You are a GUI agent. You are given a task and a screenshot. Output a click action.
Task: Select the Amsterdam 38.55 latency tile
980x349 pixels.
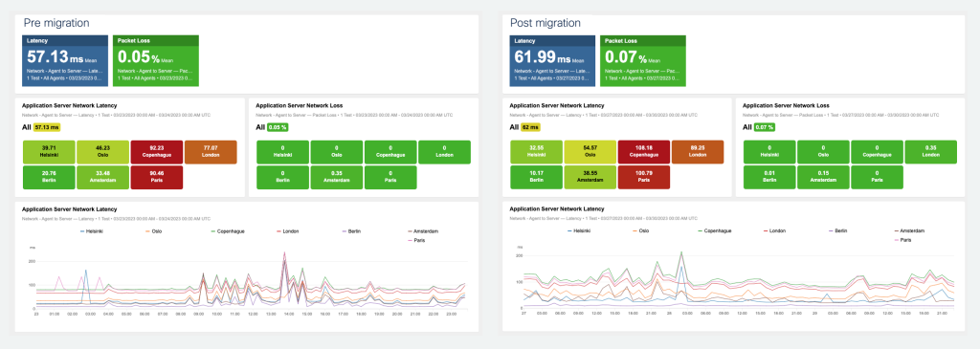pos(590,177)
